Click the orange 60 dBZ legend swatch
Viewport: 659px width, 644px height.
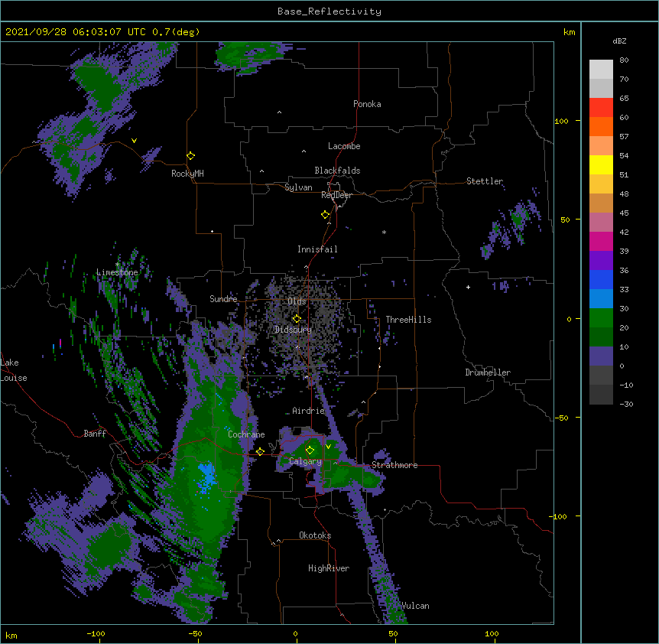[x=601, y=126]
